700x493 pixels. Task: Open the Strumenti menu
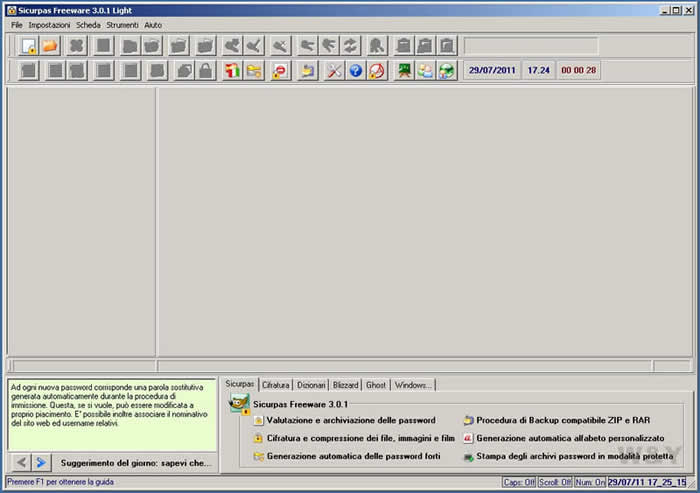pyautogui.click(x=123, y=24)
